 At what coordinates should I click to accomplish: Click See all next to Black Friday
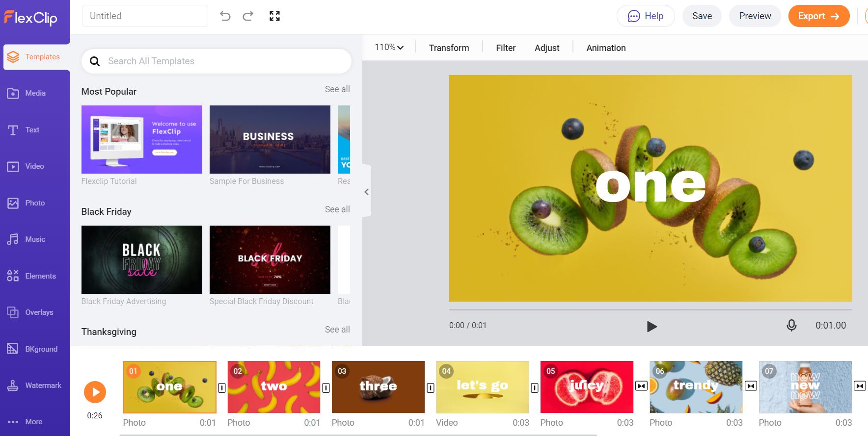(x=337, y=209)
